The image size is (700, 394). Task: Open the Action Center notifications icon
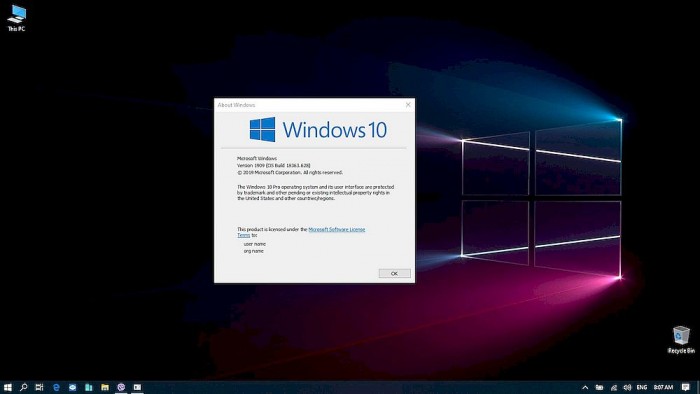coord(686,387)
